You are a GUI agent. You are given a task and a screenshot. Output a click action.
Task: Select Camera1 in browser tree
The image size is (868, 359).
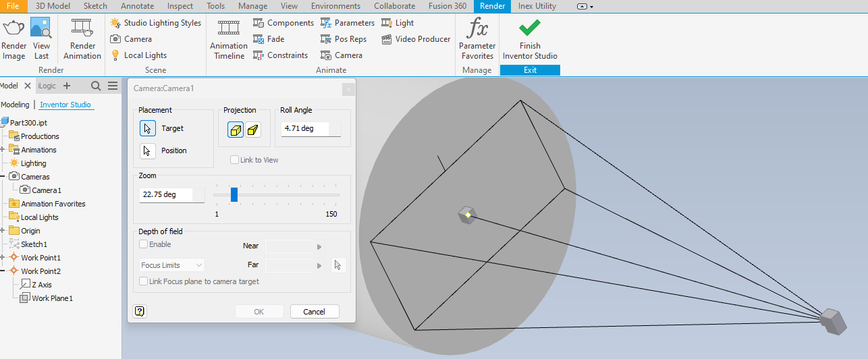40,190
